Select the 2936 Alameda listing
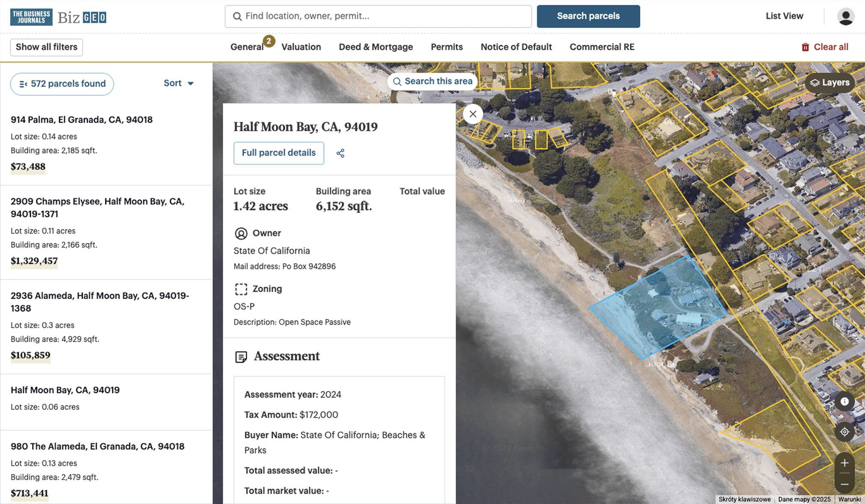 (106, 327)
